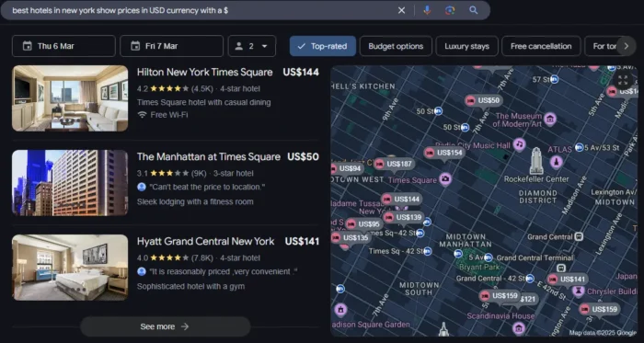Enable the Free cancellation filter
The width and height of the screenshot is (644, 343).
(541, 46)
